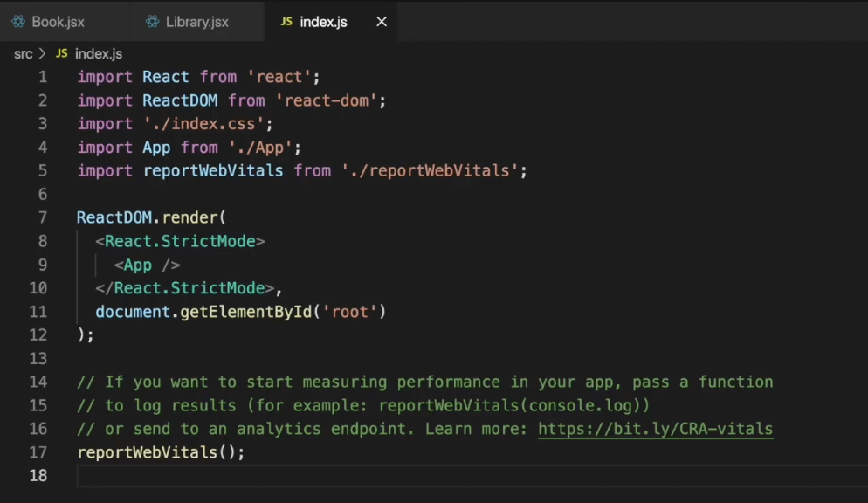Viewport: 868px width, 503px height.
Task: Click the <App /> component tag
Action: 147,265
